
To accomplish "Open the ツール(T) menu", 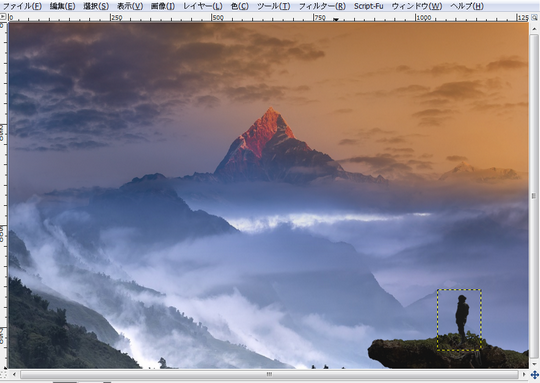I will pyautogui.click(x=273, y=6).
